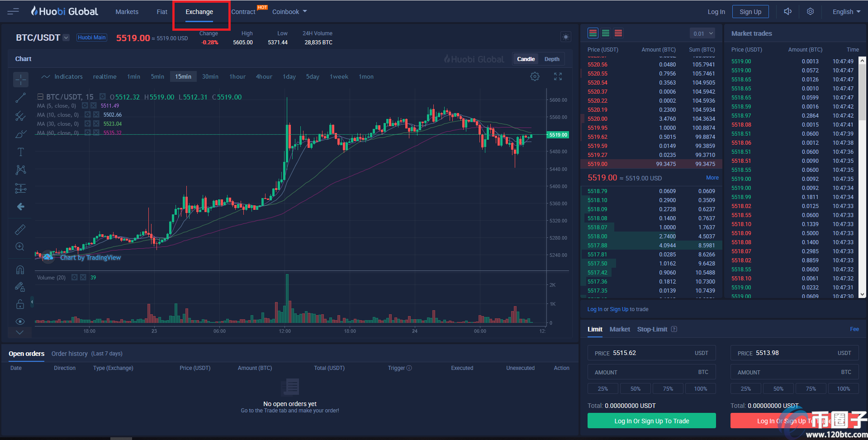This screenshot has height=440, width=868.
Task: Open chart fullscreen mode
Action: coord(558,77)
